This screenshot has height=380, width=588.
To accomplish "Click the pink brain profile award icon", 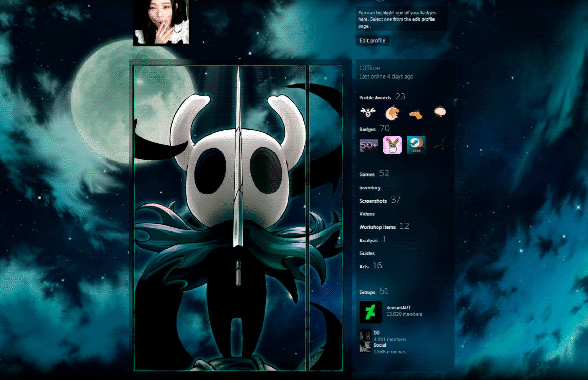I will (x=440, y=112).
